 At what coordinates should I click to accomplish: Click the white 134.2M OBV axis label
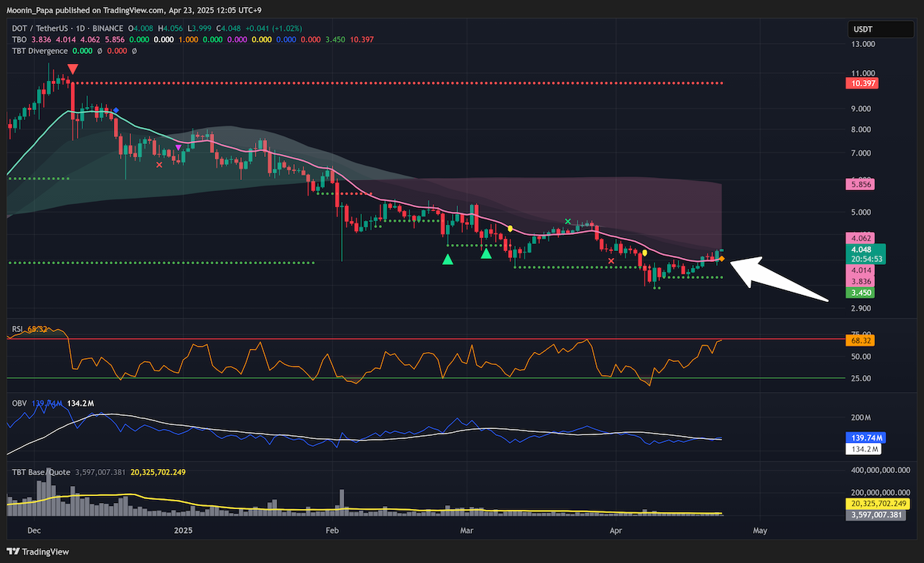(x=864, y=448)
